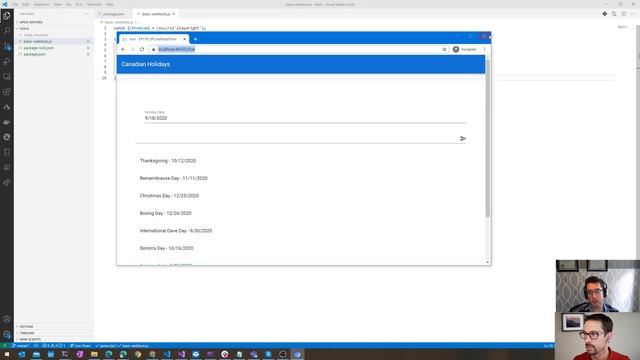640x360 pixels.
Task: Open editor More Actions ellipsis
Action: point(633,14)
